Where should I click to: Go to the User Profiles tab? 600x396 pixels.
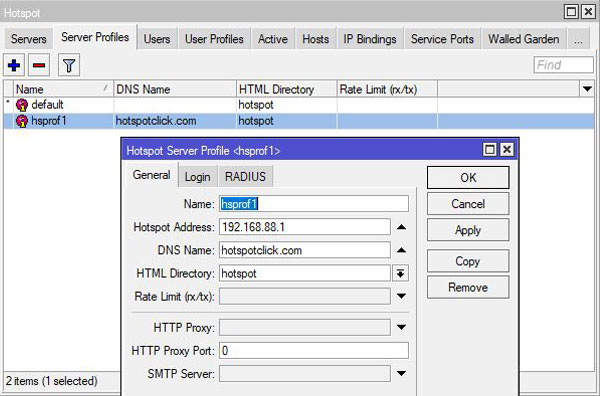coord(214,39)
